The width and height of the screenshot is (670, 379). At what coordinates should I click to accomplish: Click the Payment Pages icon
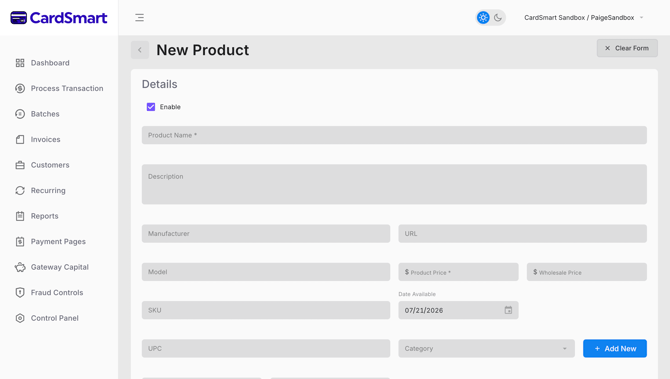[20, 241]
